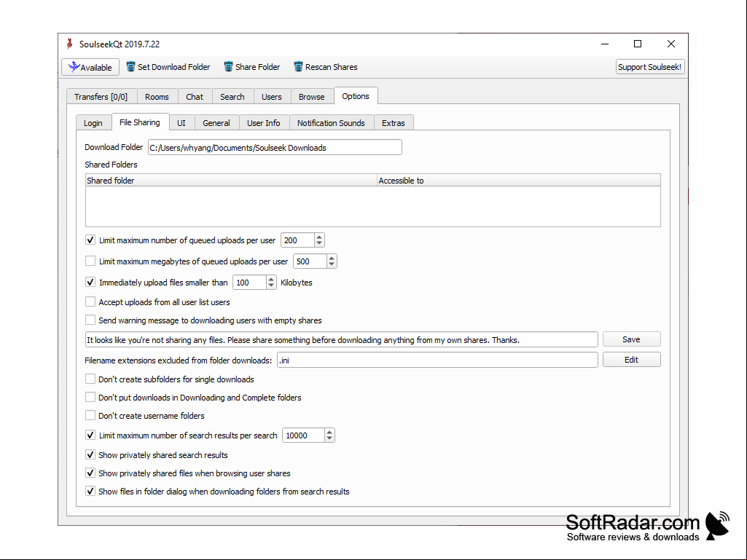Open Notification Sounds sub-tab
The height and width of the screenshot is (560, 747).
point(332,123)
